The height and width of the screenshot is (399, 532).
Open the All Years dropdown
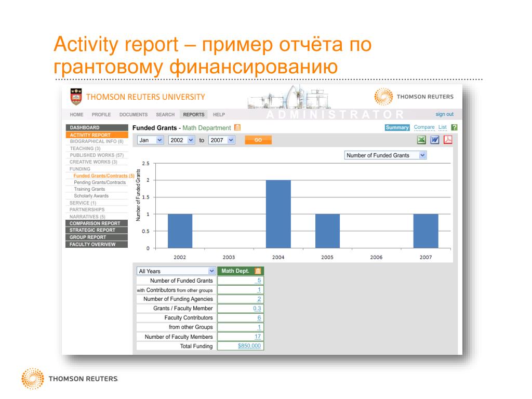tap(176, 271)
